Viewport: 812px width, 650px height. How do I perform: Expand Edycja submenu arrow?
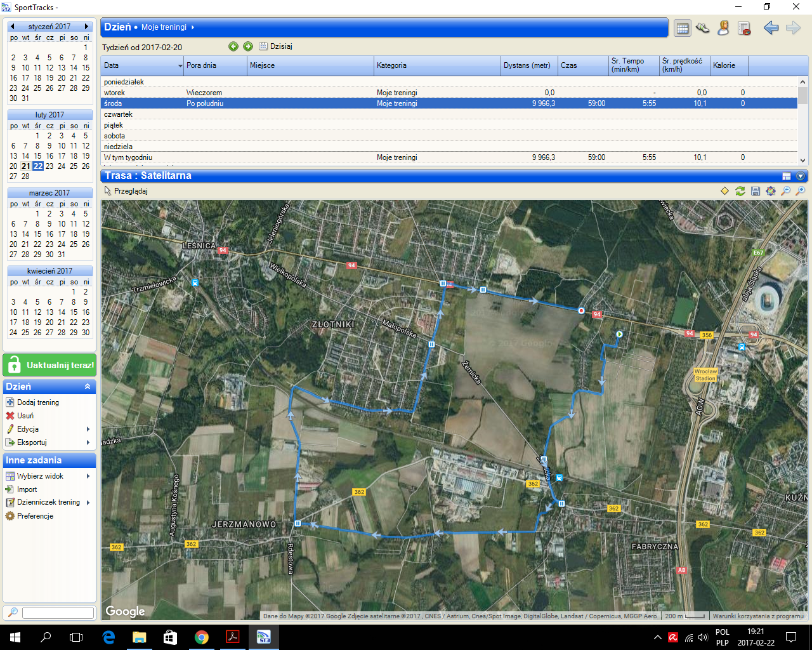pyautogui.click(x=88, y=429)
